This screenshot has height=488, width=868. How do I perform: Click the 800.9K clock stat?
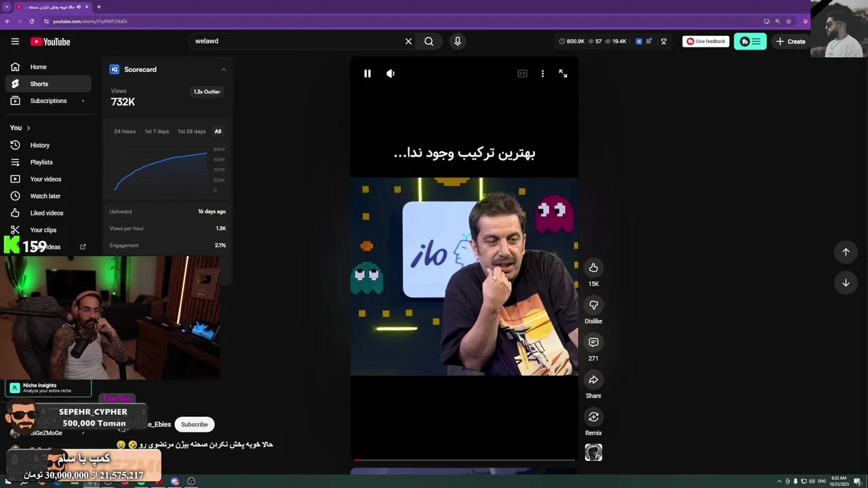point(572,41)
